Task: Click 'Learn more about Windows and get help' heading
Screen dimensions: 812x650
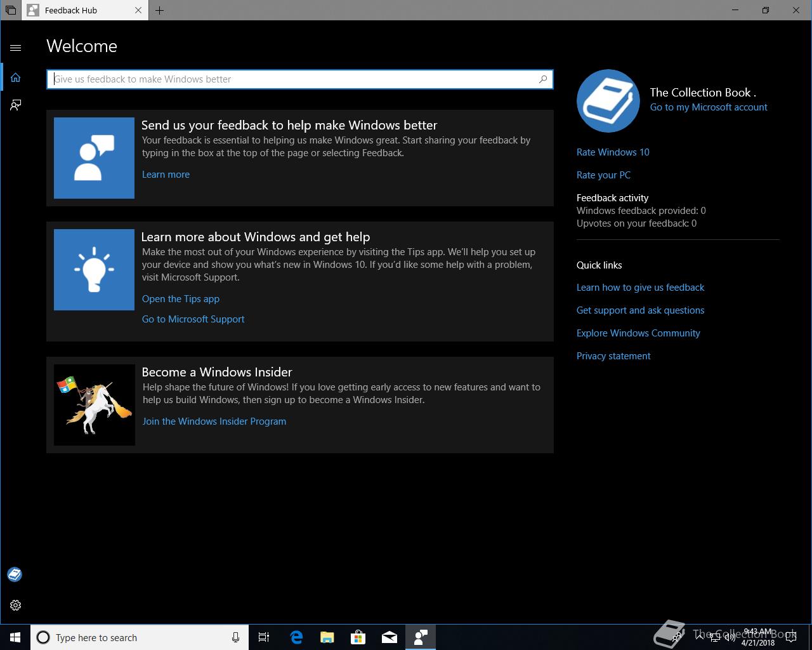Action: point(256,237)
